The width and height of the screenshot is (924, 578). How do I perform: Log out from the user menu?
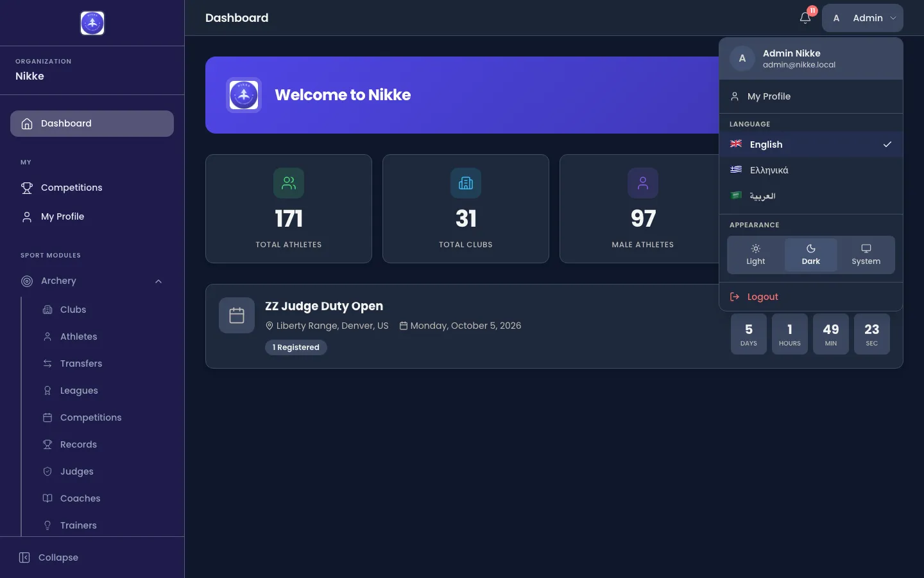coord(811,297)
